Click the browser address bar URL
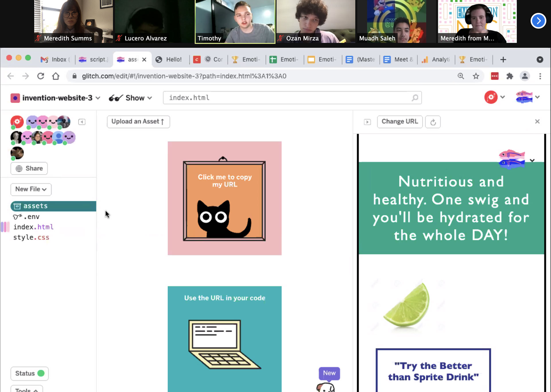Image resolution: width=551 pixels, height=392 pixels. (x=184, y=76)
